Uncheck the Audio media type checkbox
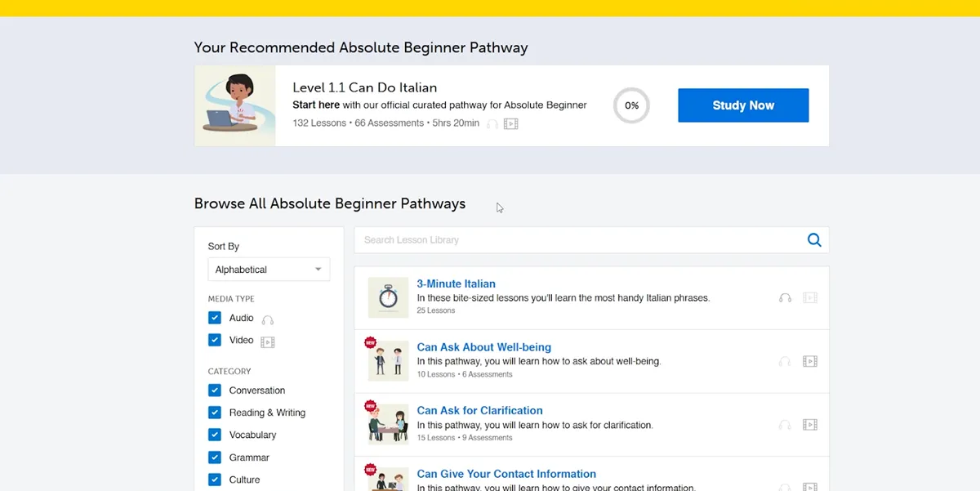The height and width of the screenshot is (491, 980). point(215,318)
